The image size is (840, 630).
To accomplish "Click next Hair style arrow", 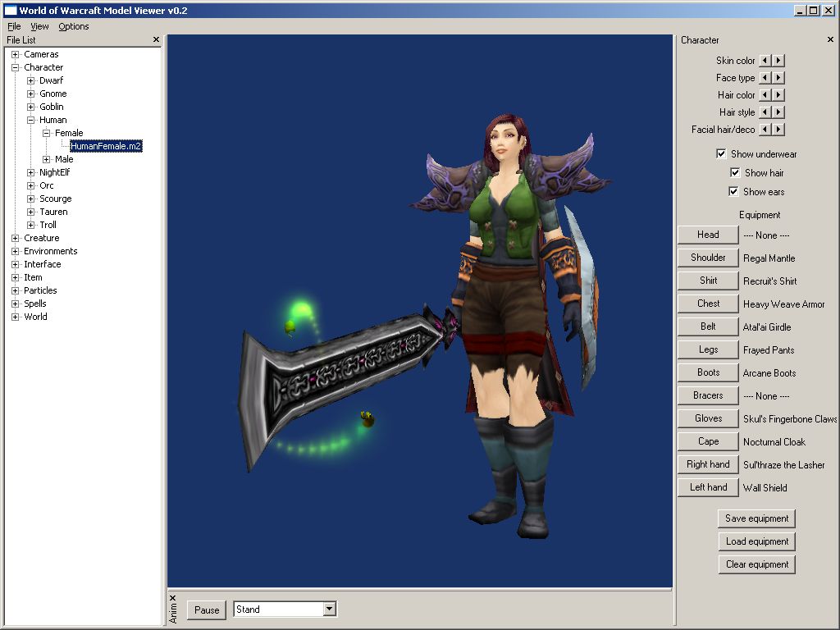I will [x=779, y=112].
